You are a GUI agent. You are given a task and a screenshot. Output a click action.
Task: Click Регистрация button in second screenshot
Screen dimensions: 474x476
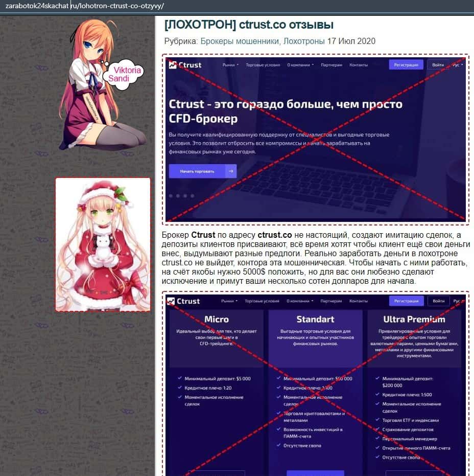(407, 301)
